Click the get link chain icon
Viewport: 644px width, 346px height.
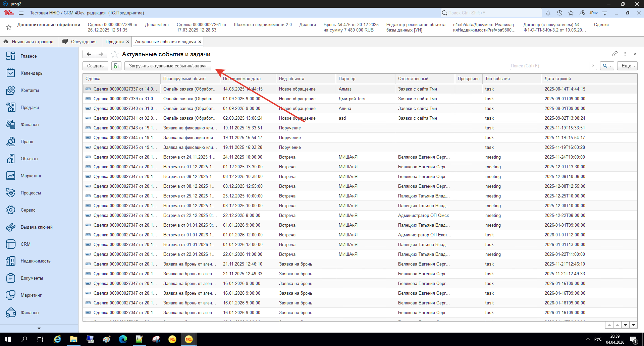pos(614,54)
